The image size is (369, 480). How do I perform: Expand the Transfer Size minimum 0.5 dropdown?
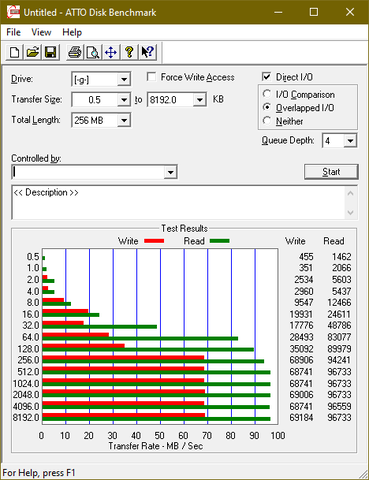[124, 100]
